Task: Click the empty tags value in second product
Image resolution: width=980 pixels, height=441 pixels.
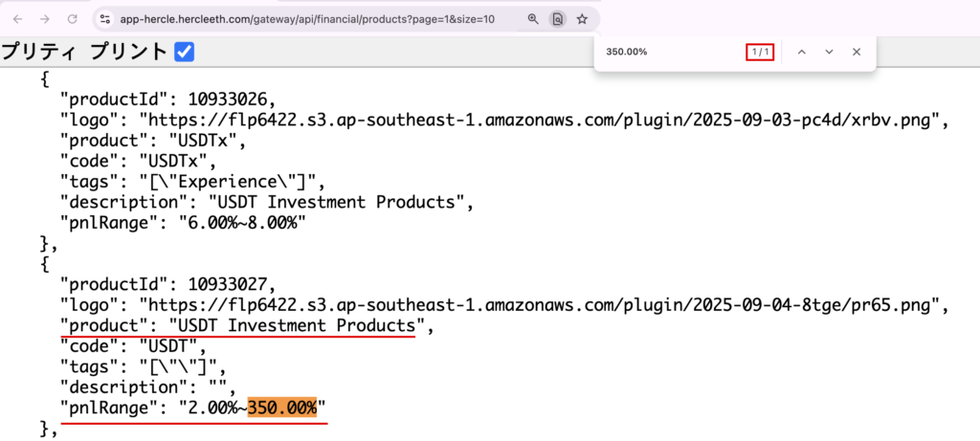Action: pyautogui.click(x=178, y=367)
